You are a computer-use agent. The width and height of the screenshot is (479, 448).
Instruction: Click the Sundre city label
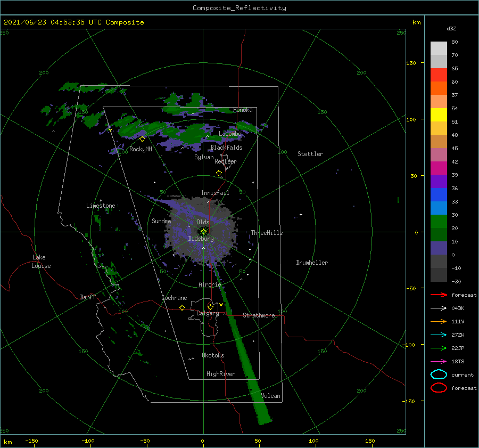(x=161, y=221)
